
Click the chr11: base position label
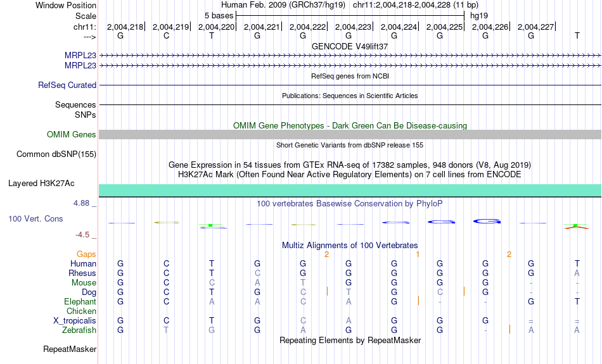pos(85,27)
